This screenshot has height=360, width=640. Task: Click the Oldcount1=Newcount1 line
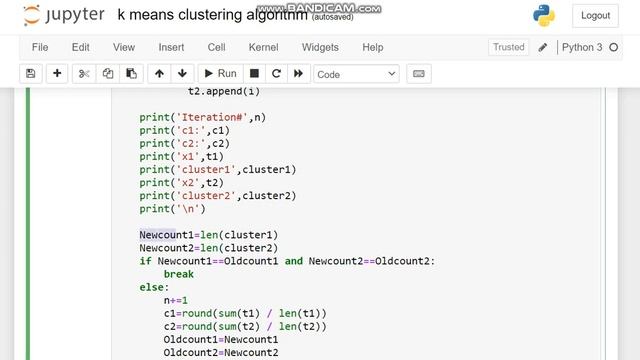click(221, 340)
